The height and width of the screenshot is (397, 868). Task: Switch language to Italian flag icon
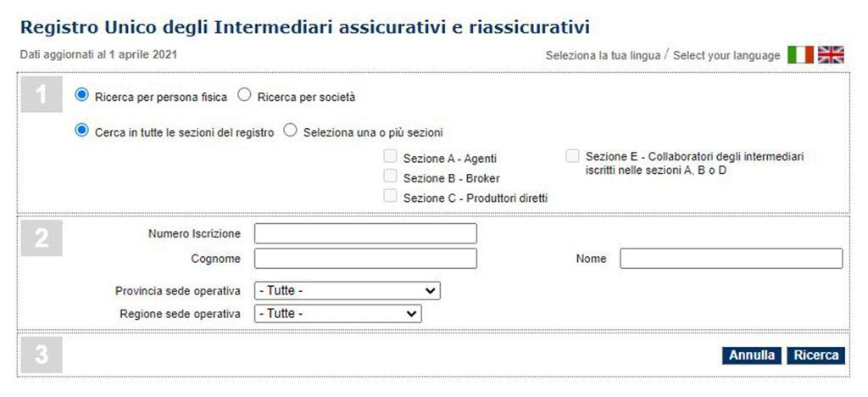[800, 55]
